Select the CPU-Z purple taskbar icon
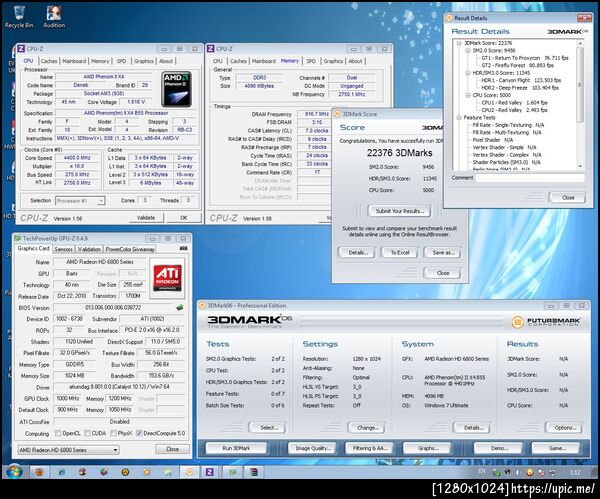 pos(209,472)
